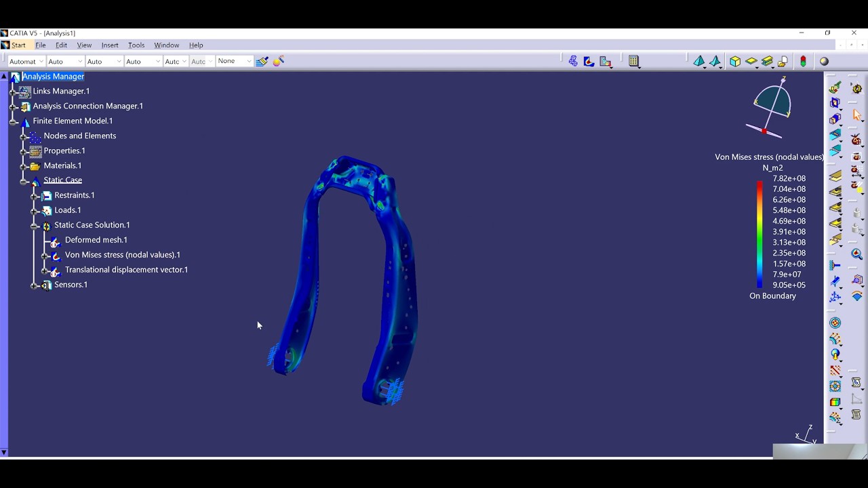Open the Tools menu
Image resolution: width=868 pixels, height=488 pixels.
coord(136,45)
